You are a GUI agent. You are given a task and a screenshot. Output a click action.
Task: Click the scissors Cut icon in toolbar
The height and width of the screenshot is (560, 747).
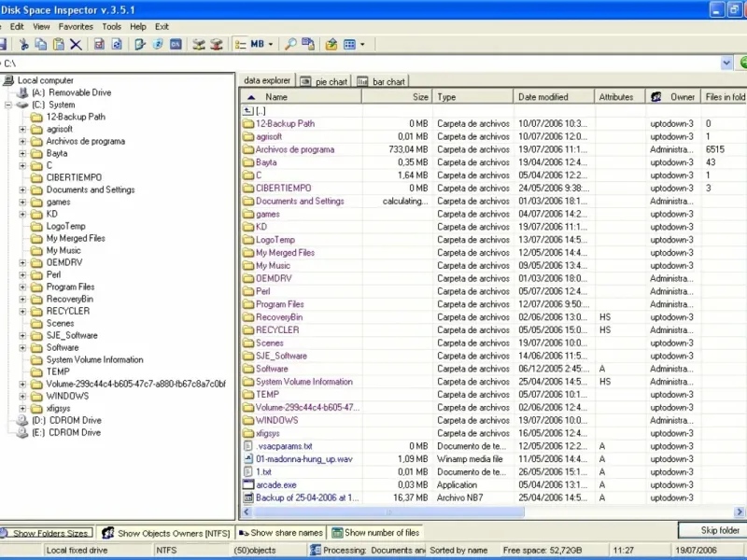pyautogui.click(x=24, y=44)
